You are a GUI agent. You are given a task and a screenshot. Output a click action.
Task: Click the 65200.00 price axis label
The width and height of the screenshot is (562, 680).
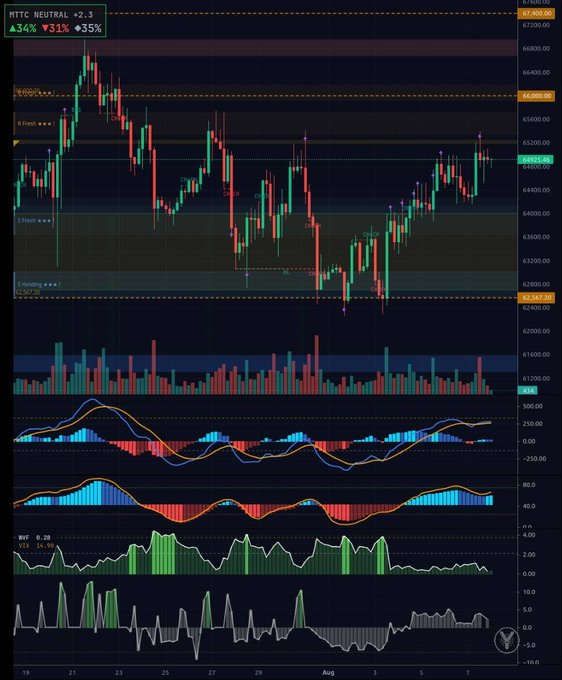click(x=536, y=143)
